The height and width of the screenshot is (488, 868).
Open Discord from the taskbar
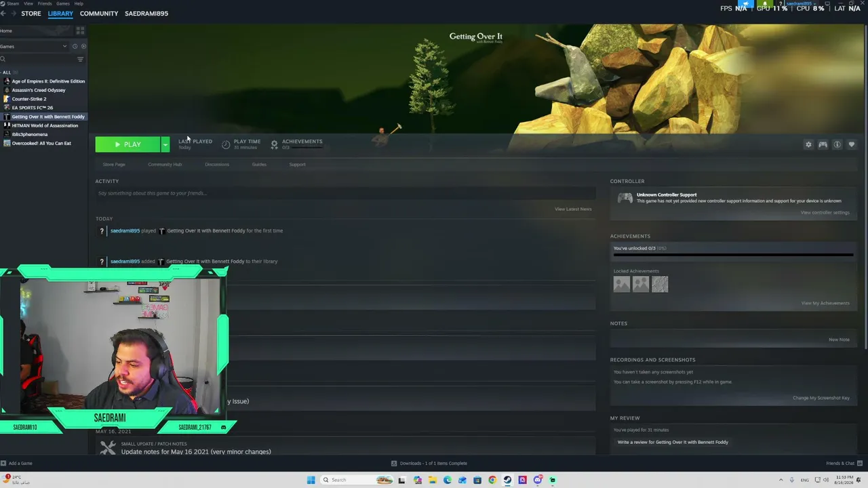(x=538, y=480)
